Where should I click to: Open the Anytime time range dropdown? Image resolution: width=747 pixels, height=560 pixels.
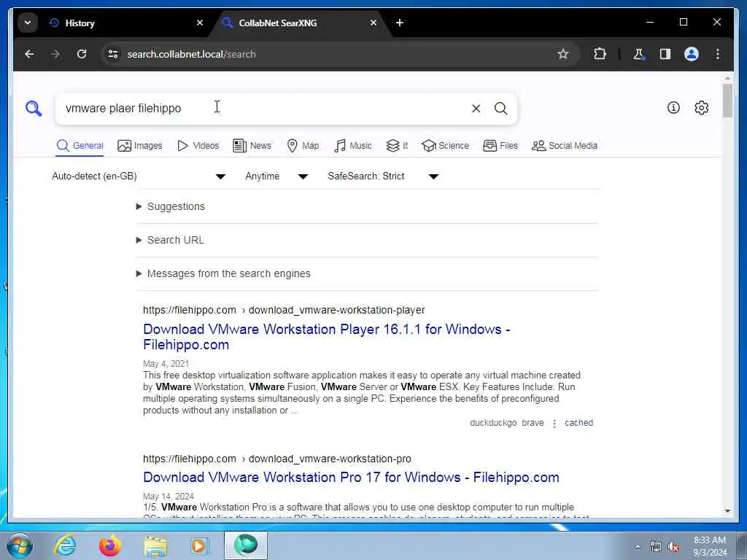click(276, 176)
